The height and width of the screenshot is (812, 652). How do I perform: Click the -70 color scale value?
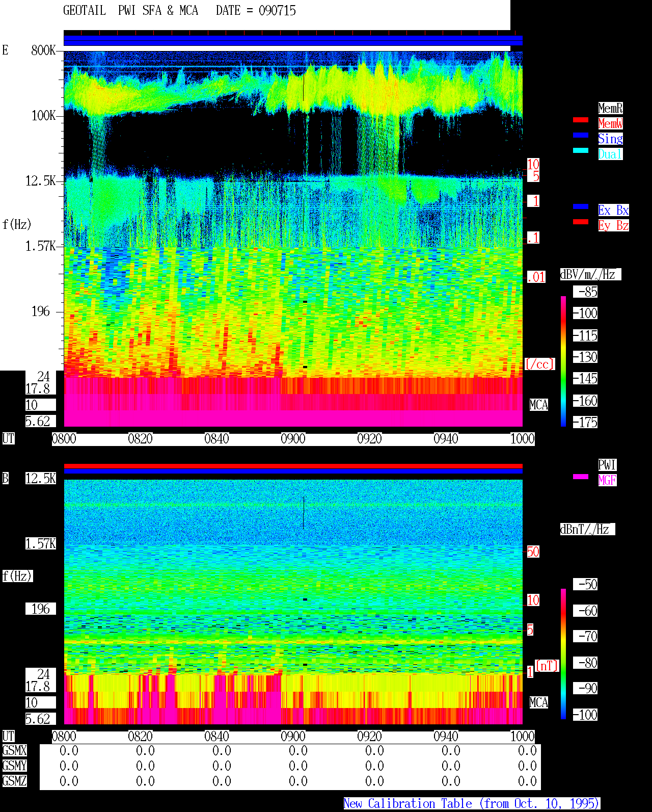tap(586, 636)
